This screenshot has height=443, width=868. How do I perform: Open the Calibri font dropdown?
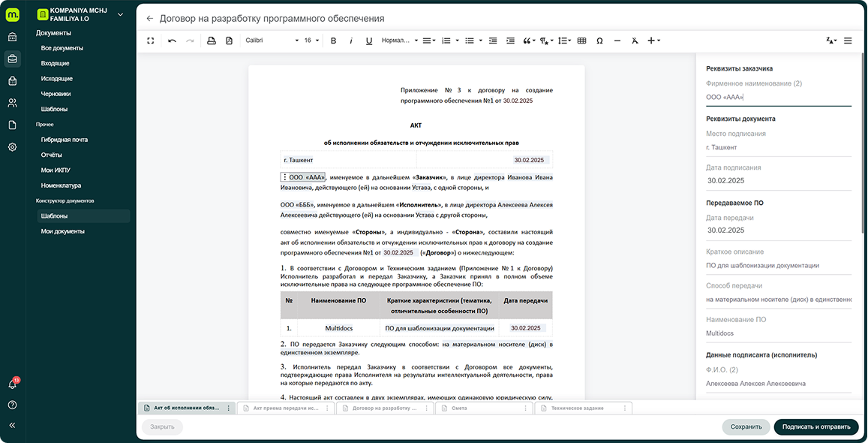tap(271, 41)
